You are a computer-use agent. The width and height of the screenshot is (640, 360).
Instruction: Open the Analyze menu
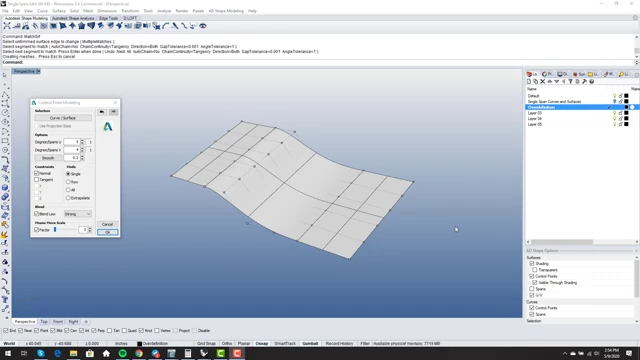click(x=164, y=11)
